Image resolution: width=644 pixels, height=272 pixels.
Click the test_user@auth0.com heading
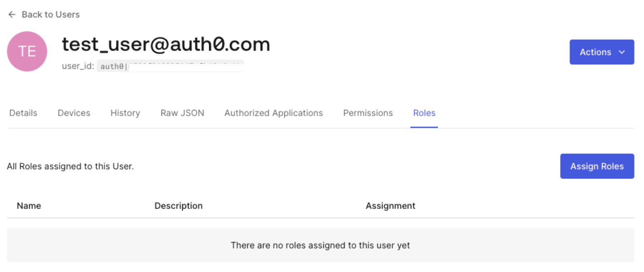coord(166,44)
